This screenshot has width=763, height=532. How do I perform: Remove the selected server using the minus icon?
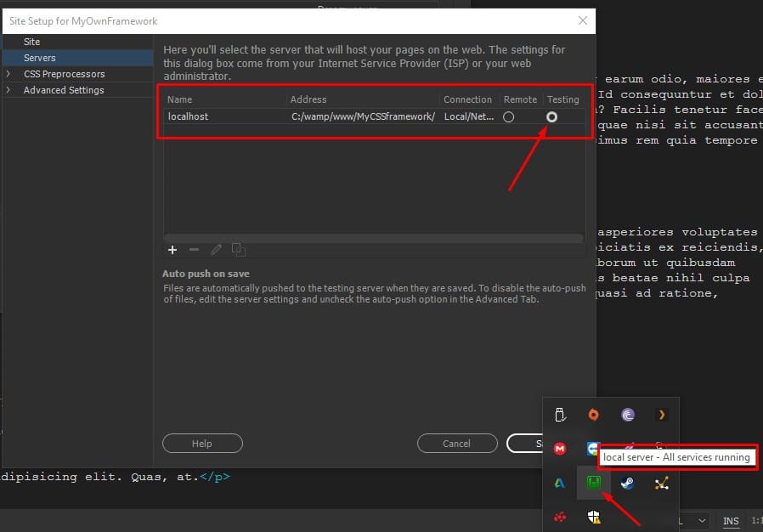[x=194, y=249]
